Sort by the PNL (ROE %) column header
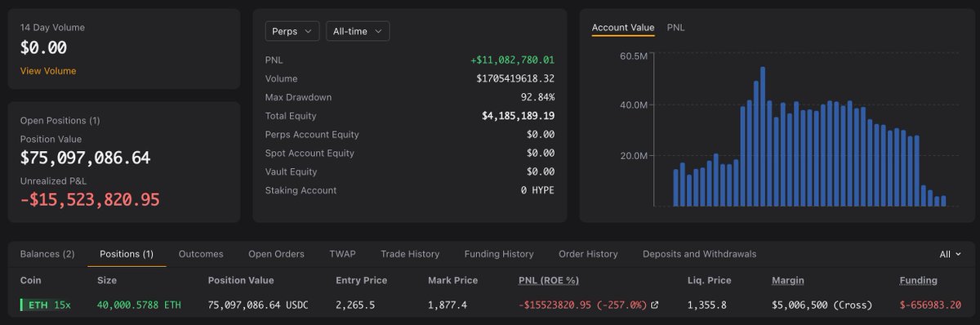This screenshot has width=980, height=325. coord(549,280)
